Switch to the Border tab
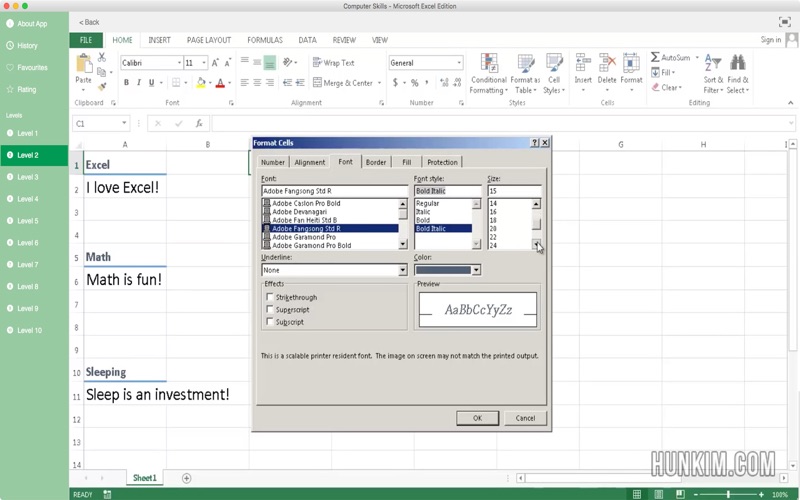Screen dimensions: 800x500 (x=376, y=162)
